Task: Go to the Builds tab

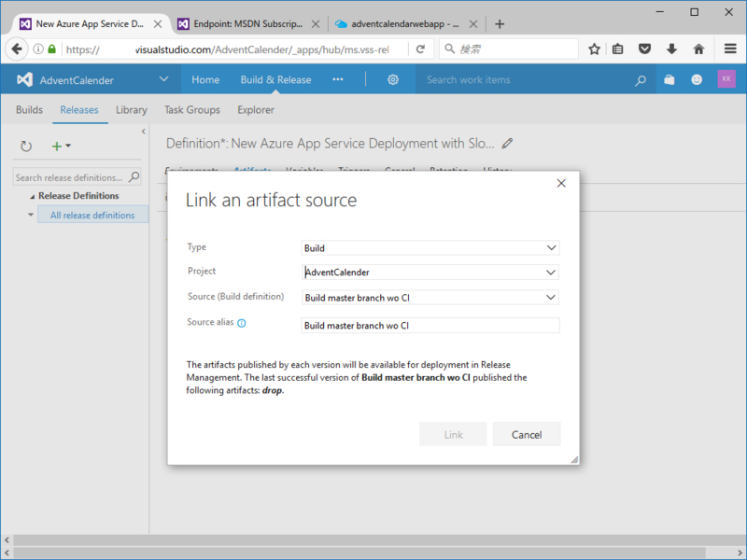Action: [29, 109]
